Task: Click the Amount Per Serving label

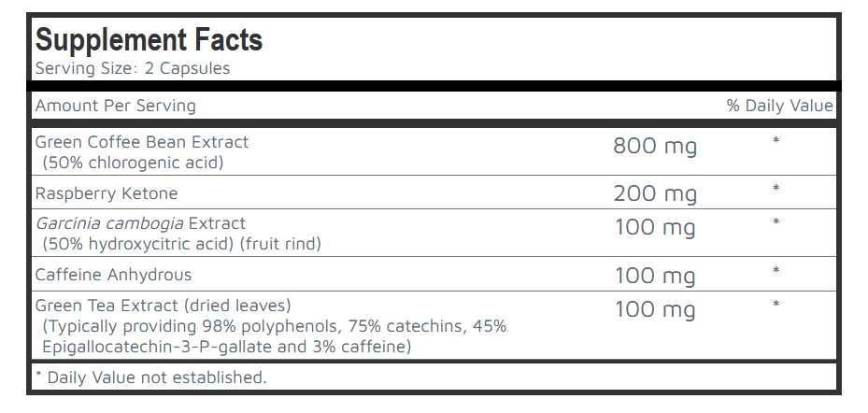Action: pos(115,106)
